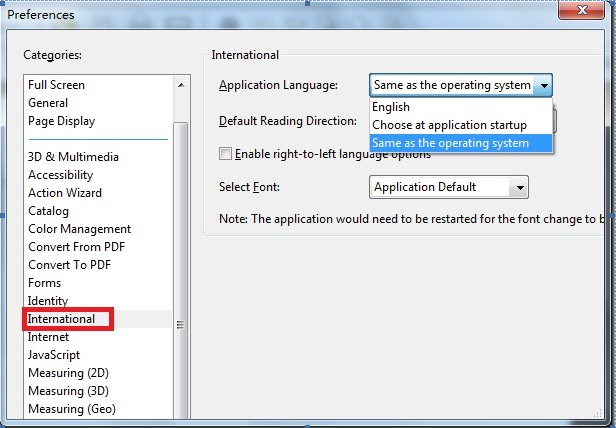Enable right-to-left language options checkbox
The height and width of the screenshot is (428, 616).
(226, 154)
